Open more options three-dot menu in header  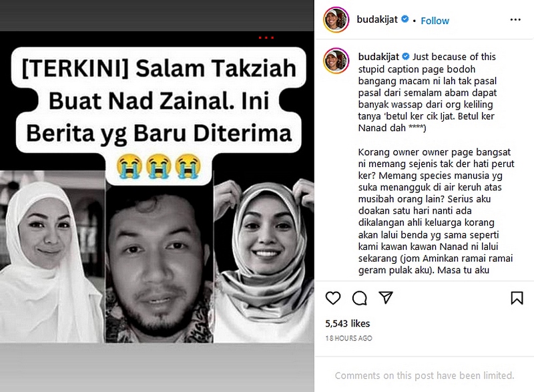pyautogui.click(x=515, y=20)
